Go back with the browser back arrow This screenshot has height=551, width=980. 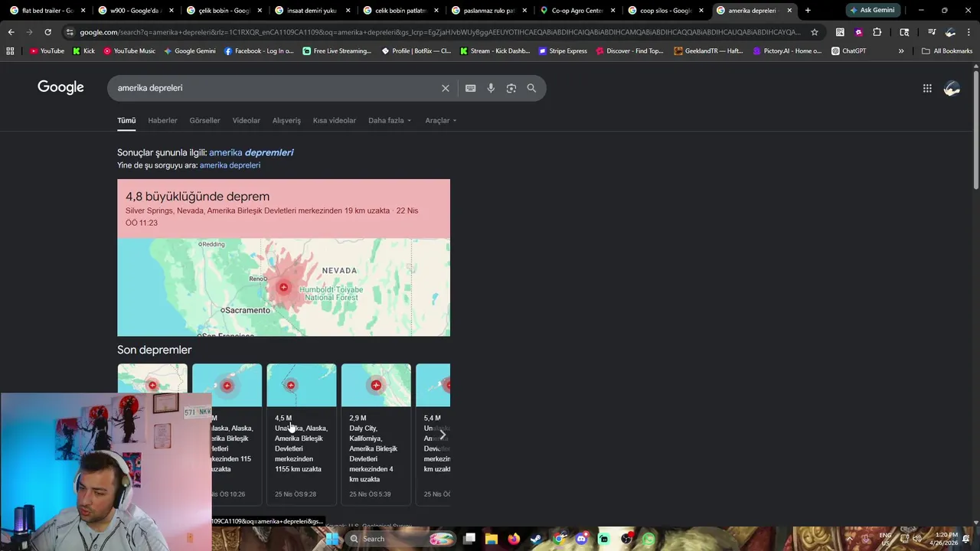11,32
